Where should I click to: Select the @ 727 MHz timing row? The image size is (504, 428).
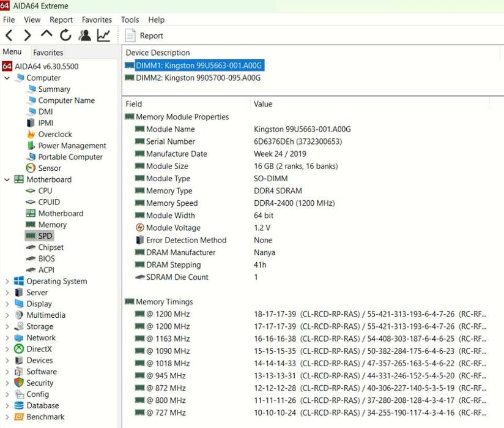[x=311, y=413]
